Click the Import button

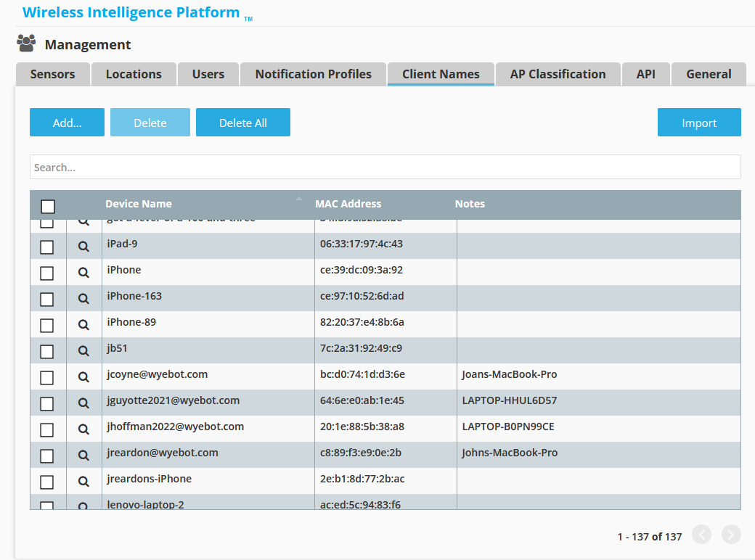click(x=699, y=122)
